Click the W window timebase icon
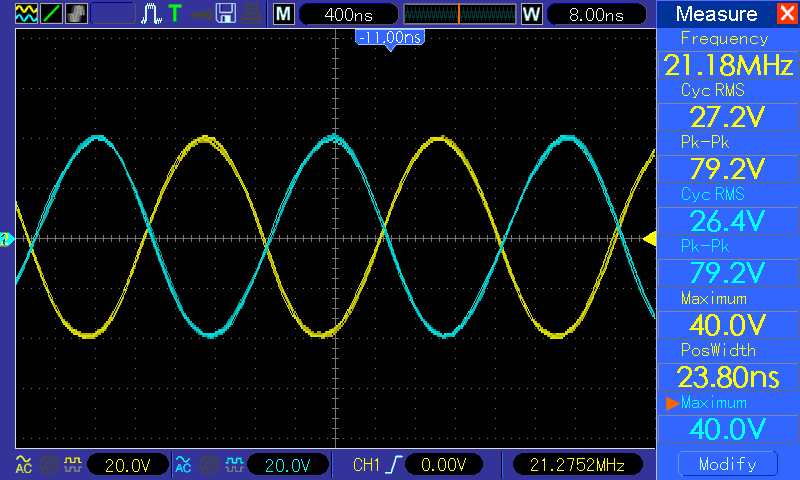Viewport: 800px width, 480px height. [x=531, y=14]
